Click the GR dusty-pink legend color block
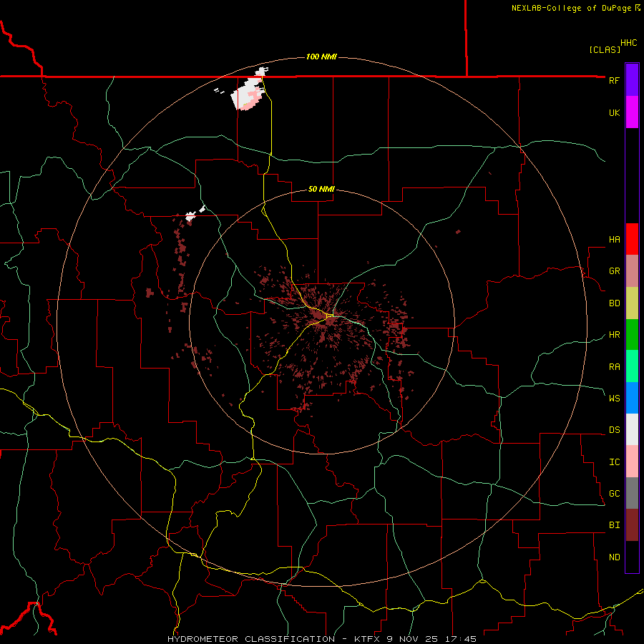 pos(632,271)
